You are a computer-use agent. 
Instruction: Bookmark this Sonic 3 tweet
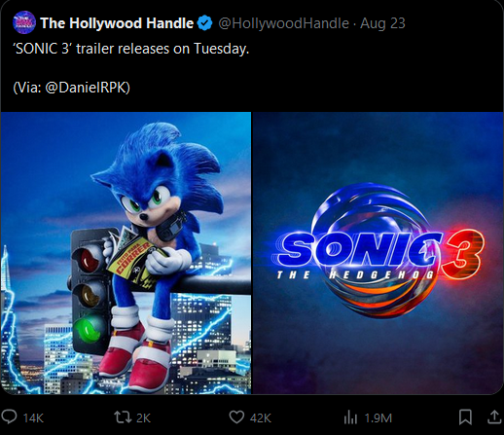pos(465,417)
